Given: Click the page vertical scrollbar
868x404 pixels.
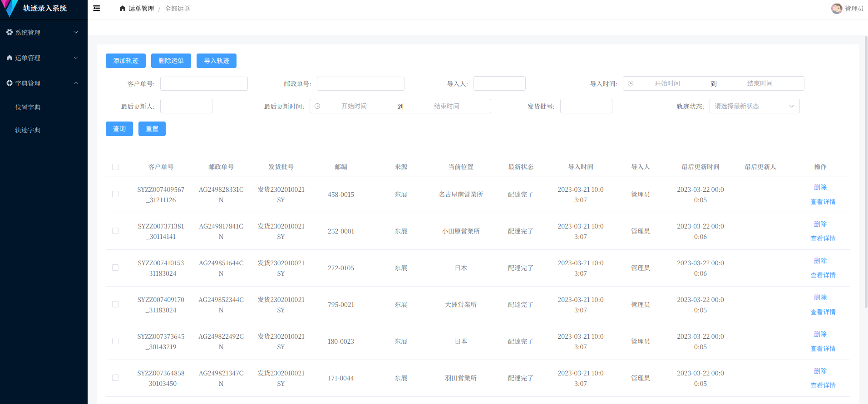Looking at the screenshot, I should pyautogui.click(x=866, y=172).
